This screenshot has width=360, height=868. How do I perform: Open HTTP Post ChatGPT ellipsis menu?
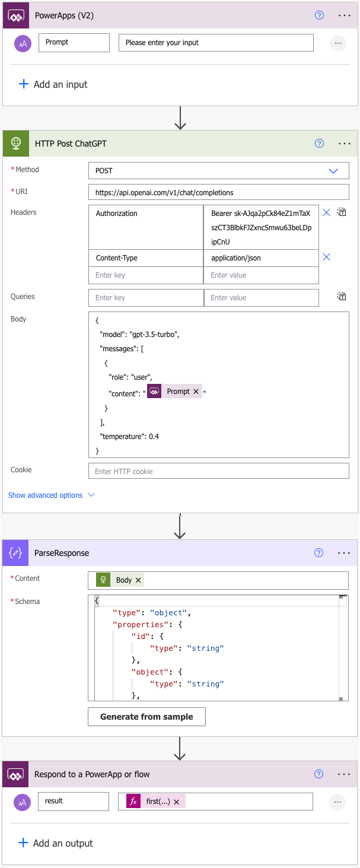tap(345, 143)
